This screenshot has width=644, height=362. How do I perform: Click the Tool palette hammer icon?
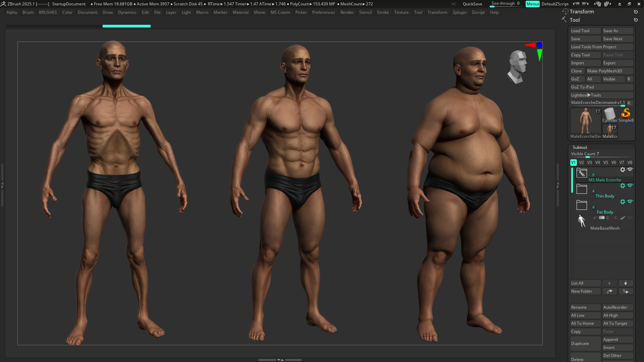564,20
